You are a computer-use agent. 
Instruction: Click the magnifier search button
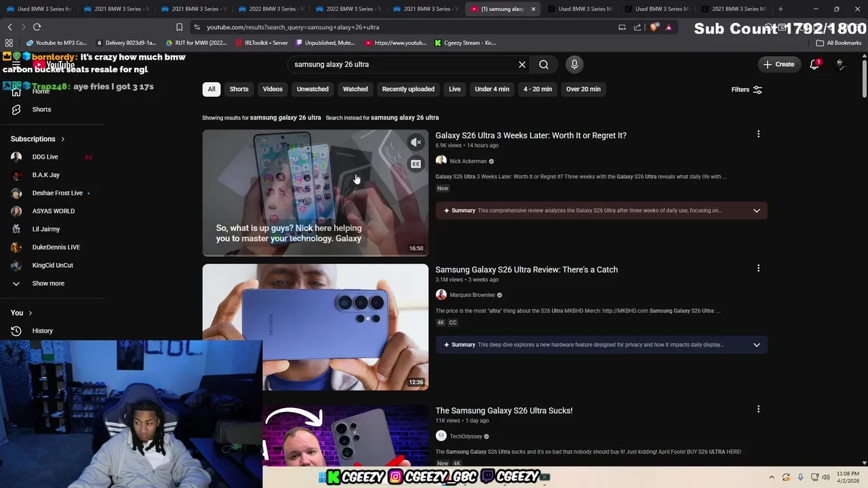click(544, 64)
